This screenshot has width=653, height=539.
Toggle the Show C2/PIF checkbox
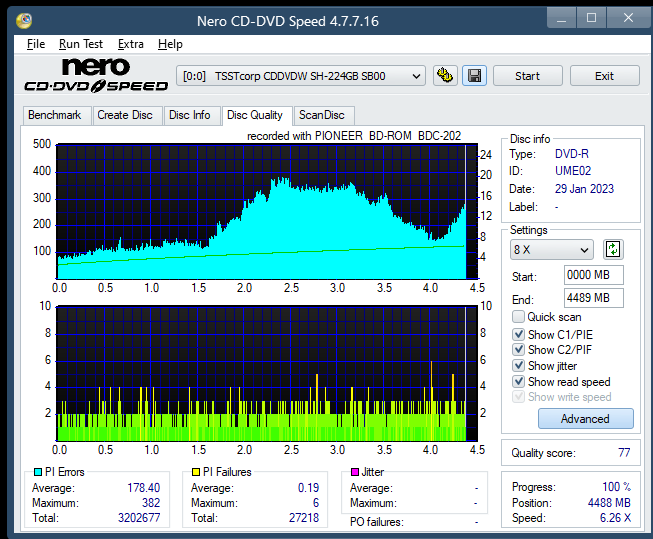pos(518,350)
